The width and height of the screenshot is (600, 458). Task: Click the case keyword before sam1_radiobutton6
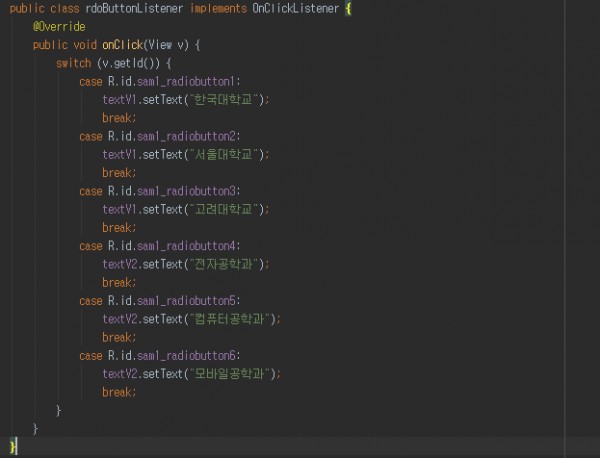coord(91,355)
